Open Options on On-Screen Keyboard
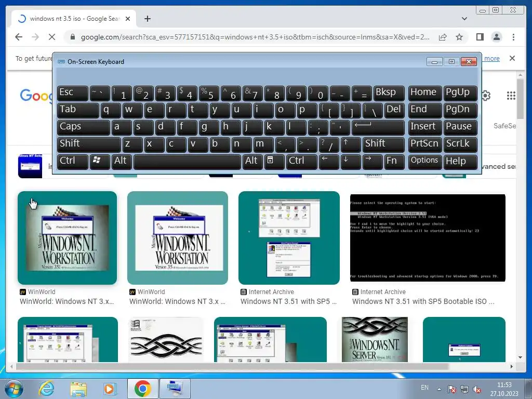 (425, 162)
